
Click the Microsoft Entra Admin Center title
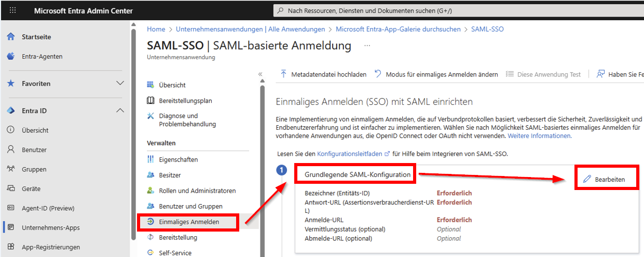click(84, 10)
